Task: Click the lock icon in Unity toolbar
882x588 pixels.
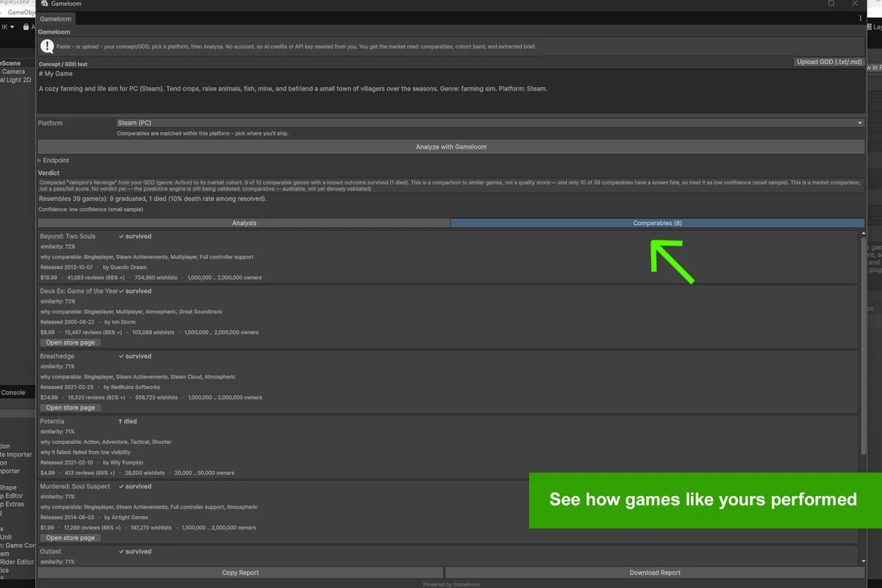Action: pos(26,27)
